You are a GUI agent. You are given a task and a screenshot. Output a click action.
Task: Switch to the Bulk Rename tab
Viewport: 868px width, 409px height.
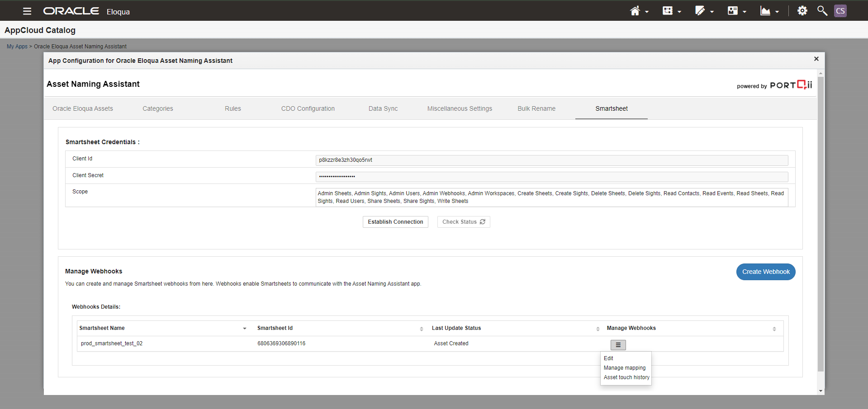click(x=536, y=108)
